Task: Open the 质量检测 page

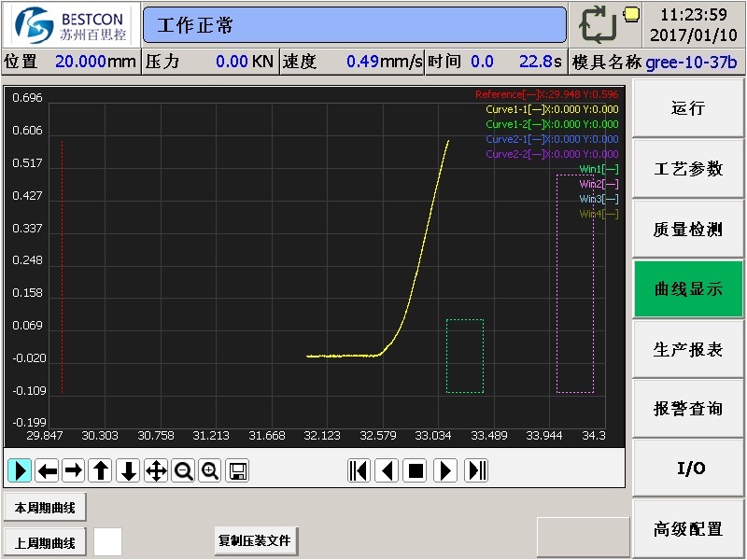Action: pos(688,229)
